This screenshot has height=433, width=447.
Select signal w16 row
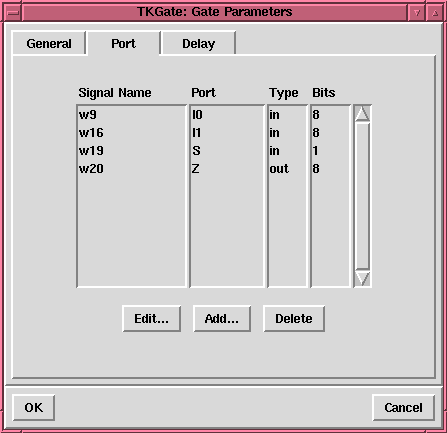pos(91,133)
